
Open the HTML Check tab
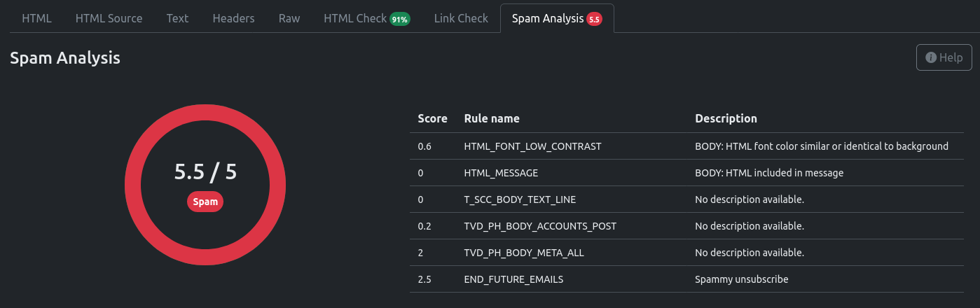367,18
